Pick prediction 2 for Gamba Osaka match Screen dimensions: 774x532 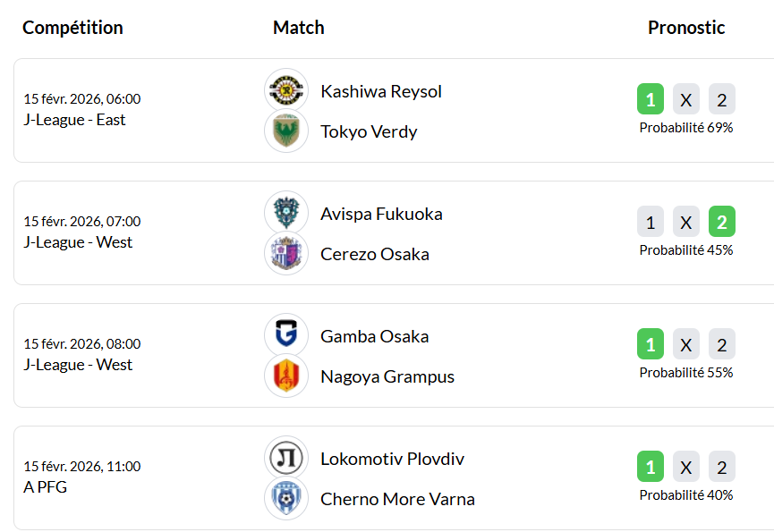[x=722, y=344]
